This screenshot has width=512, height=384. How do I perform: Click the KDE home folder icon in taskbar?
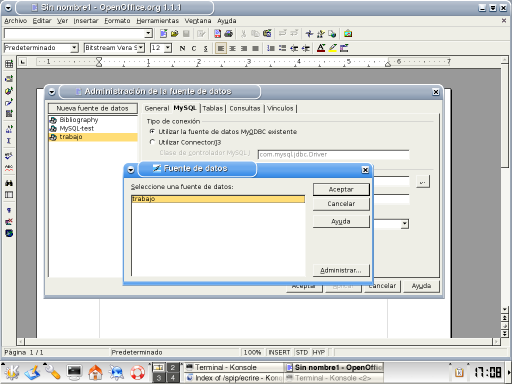coord(95,373)
